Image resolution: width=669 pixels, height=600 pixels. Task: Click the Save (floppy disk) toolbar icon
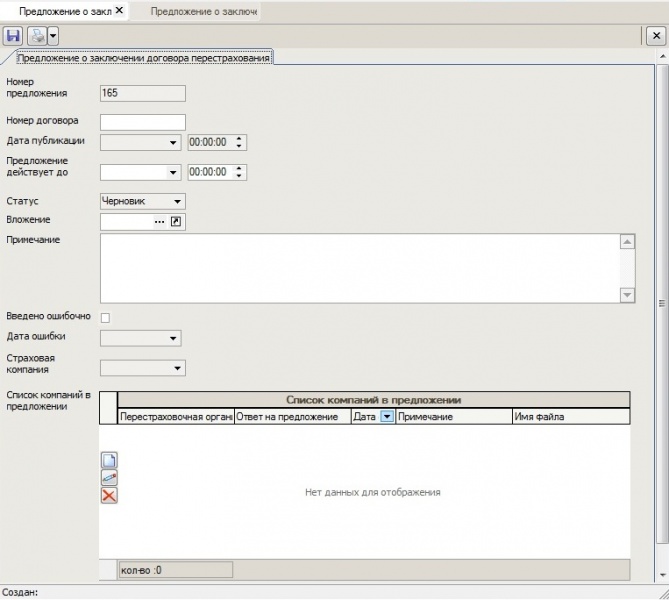(x=14, y=36)
